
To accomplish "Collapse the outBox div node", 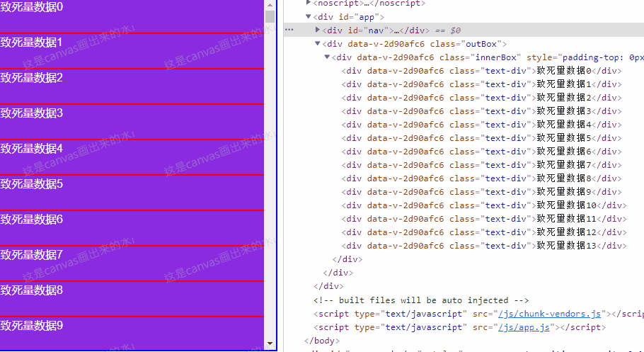I will [318, 44].
